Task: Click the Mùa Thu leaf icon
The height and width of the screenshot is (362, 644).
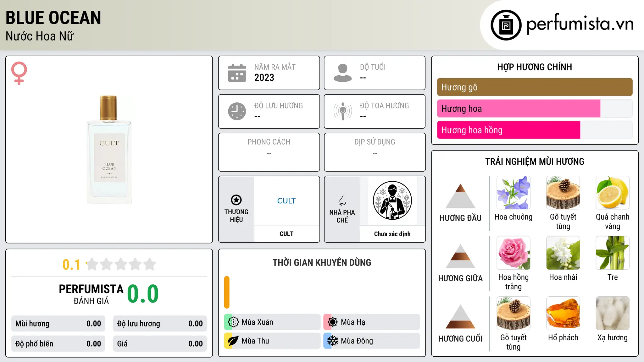Action: (233, 341)
